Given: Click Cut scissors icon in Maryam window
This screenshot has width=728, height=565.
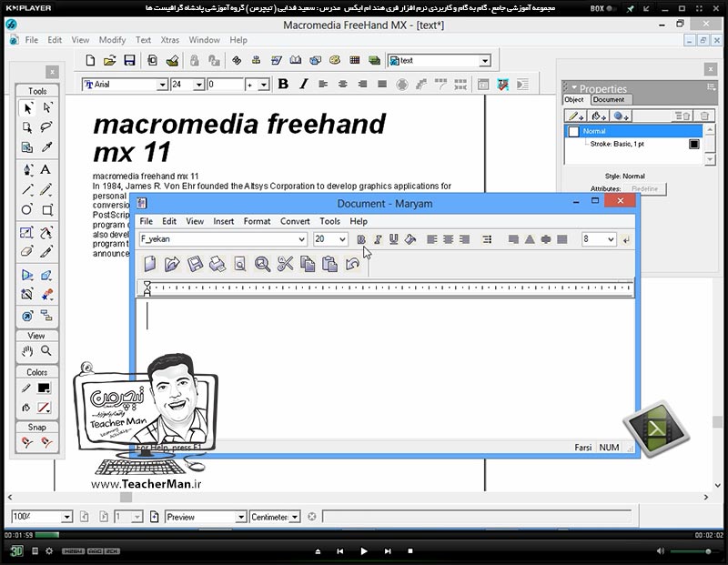Looking at the screenshot, I should [x=285, y=264].
